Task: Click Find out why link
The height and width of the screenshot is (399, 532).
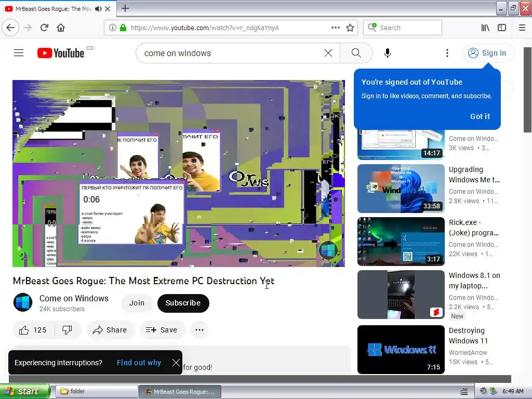Action: [x=139, y=363]
